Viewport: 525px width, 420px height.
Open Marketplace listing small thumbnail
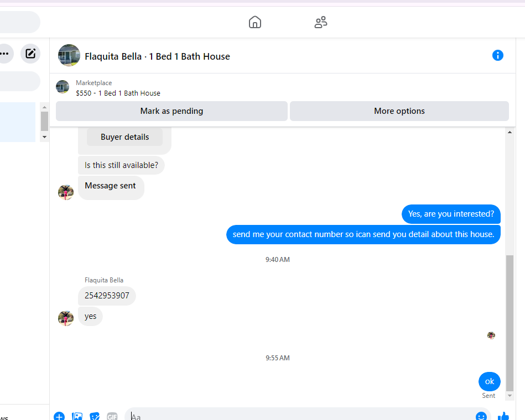[63, 87]
